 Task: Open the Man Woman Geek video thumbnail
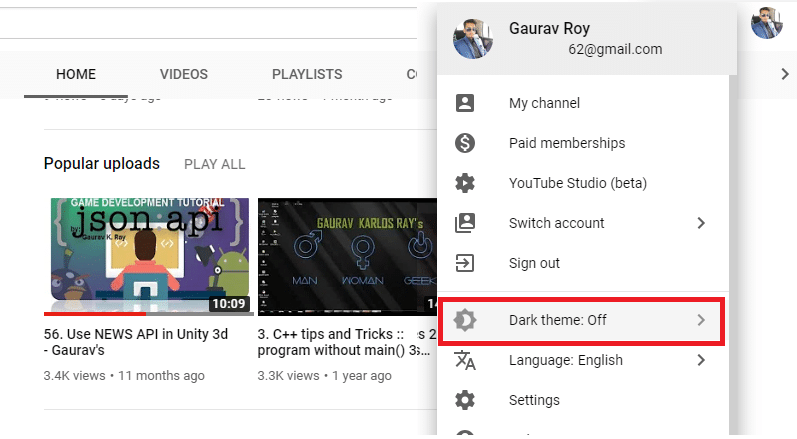coord(347,256)
